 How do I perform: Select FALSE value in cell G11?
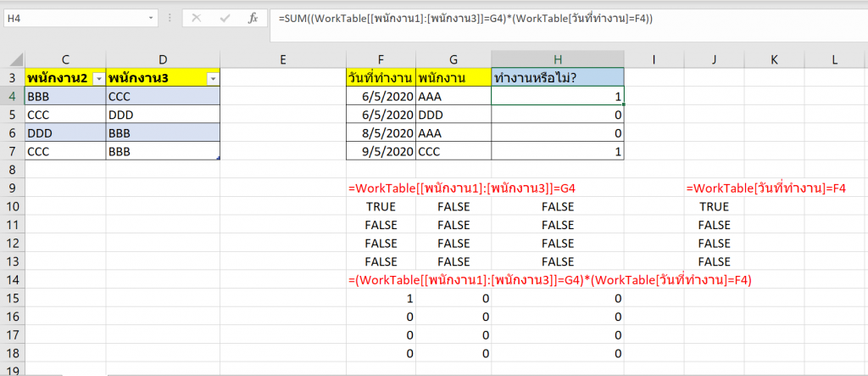[453, 225]
